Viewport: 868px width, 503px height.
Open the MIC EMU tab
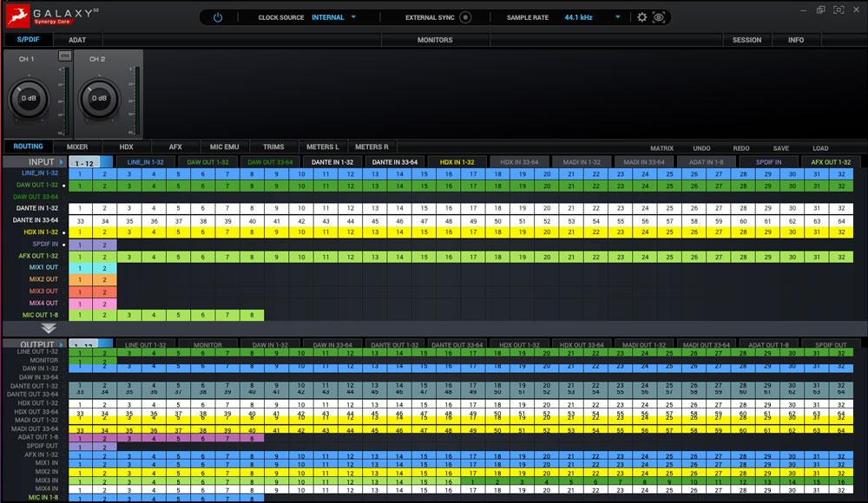[x=224, y=147]
